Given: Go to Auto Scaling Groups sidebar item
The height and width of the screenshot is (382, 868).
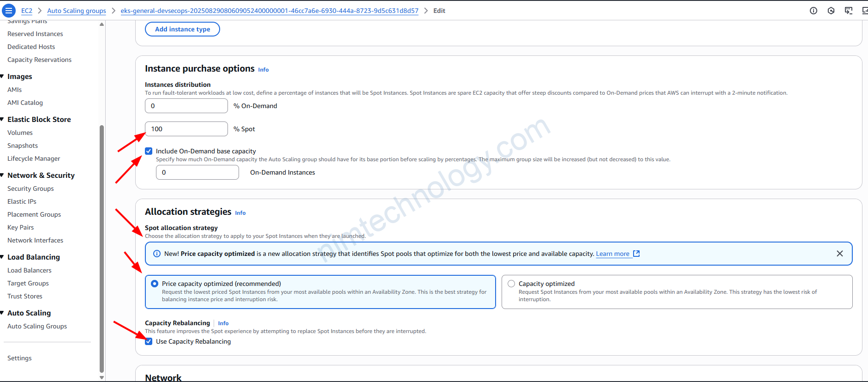Looking at the screenshot, I should 37,326.
